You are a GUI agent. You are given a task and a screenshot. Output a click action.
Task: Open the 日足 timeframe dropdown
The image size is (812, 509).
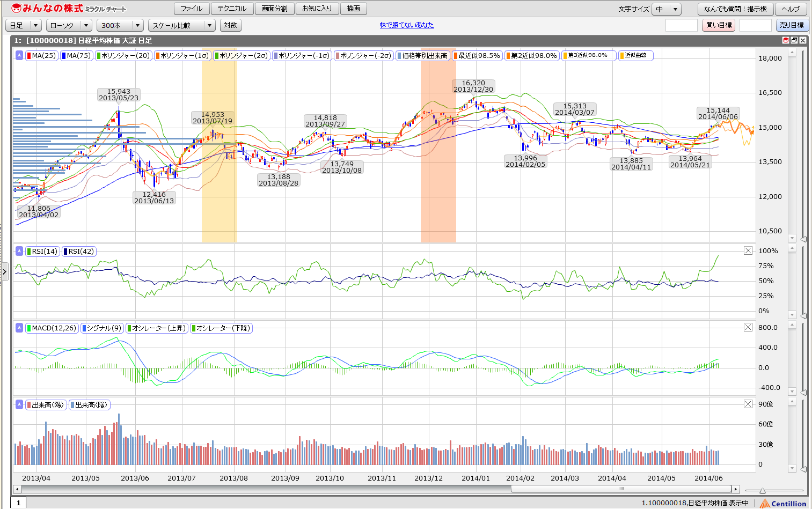point(24,25)
